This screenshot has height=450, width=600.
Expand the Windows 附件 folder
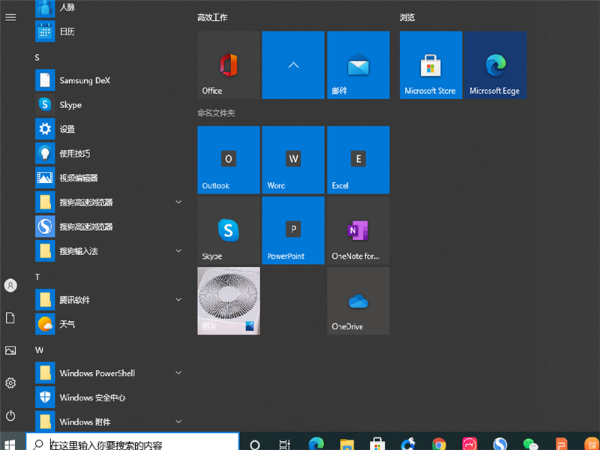109,422
